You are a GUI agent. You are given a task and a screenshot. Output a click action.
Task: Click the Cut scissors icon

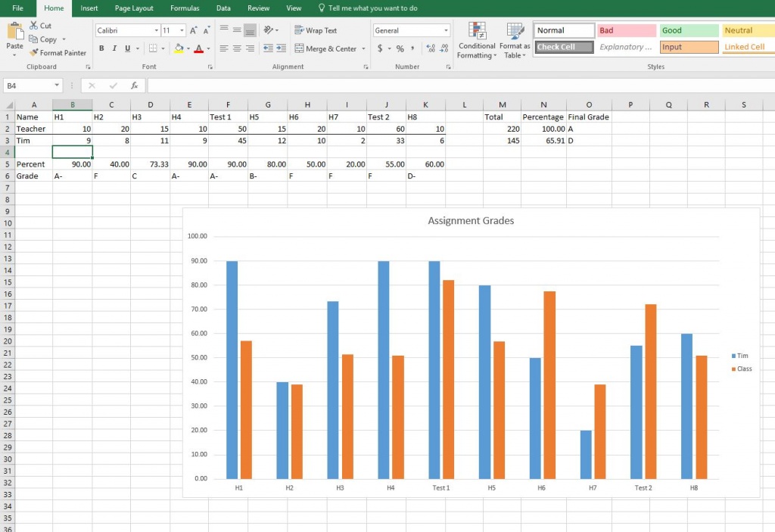pyautogui.click(x=34, y=26)
